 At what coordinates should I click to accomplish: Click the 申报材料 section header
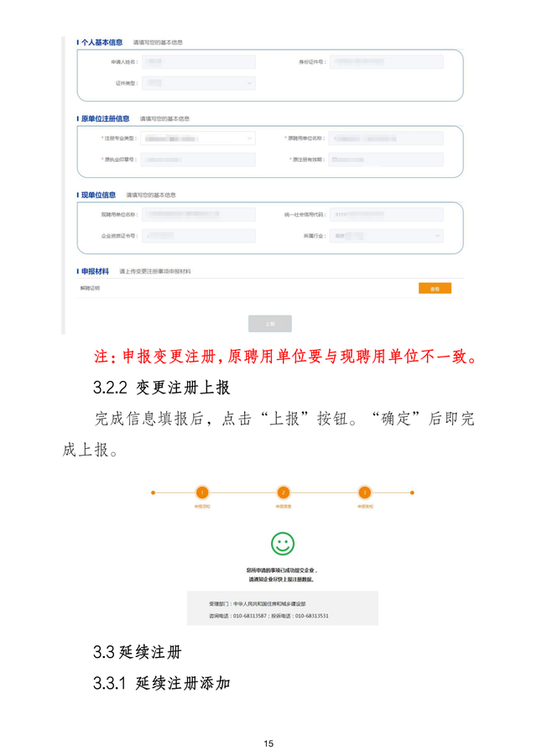[95, 272]
